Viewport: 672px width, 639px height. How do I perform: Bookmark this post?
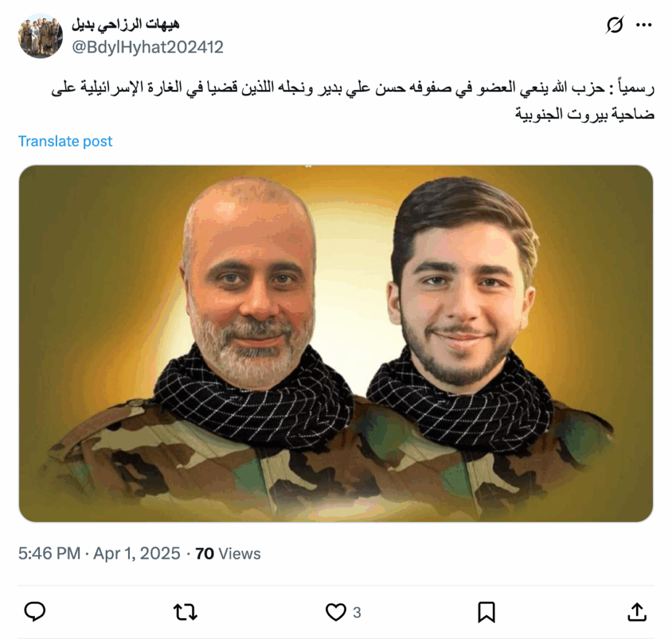click(486, 612)
